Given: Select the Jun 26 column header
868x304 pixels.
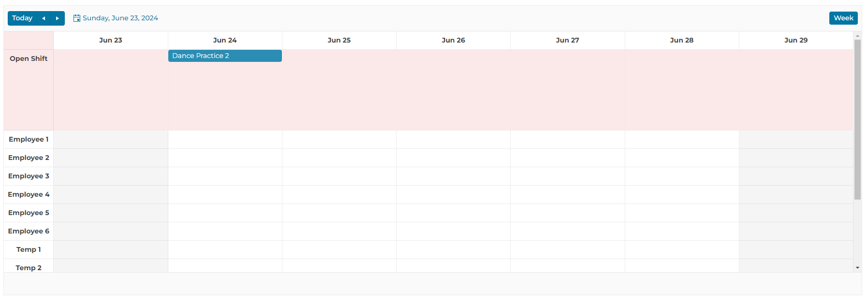Looking at the screenshot, I should (x=453, y=40).
